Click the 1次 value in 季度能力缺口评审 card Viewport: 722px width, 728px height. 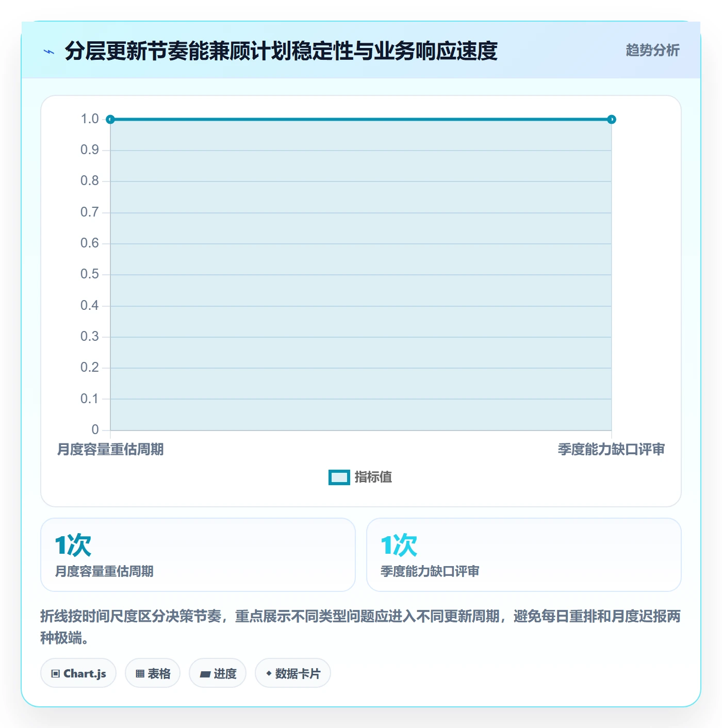(x=399, y=545)
